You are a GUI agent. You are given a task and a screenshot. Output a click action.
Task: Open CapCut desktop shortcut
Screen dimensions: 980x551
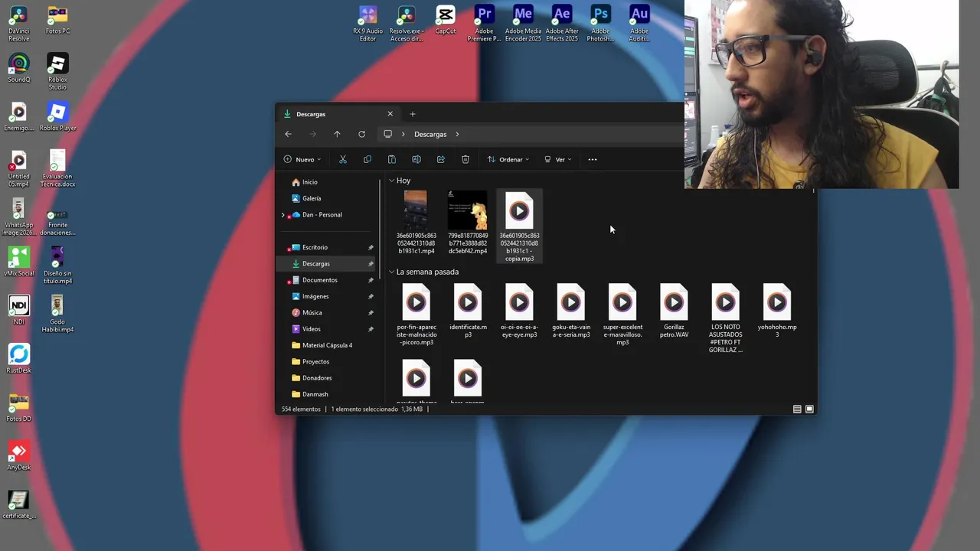(445, 21)
